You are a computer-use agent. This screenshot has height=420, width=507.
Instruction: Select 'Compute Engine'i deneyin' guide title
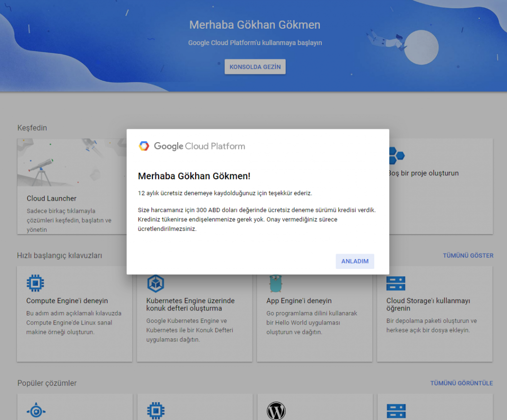coord(67,301)
